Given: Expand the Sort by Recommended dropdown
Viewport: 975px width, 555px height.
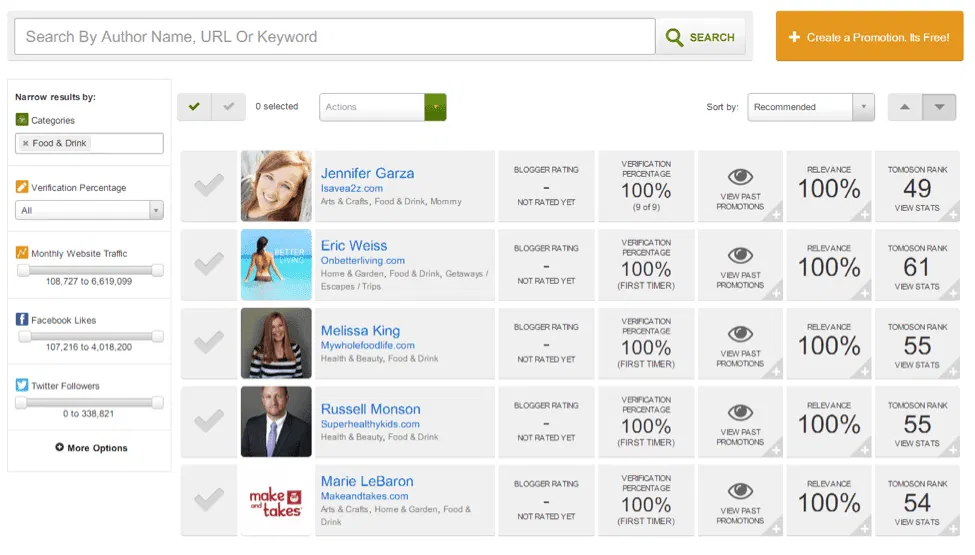Looking at the screenshot, I should (810, 107).
